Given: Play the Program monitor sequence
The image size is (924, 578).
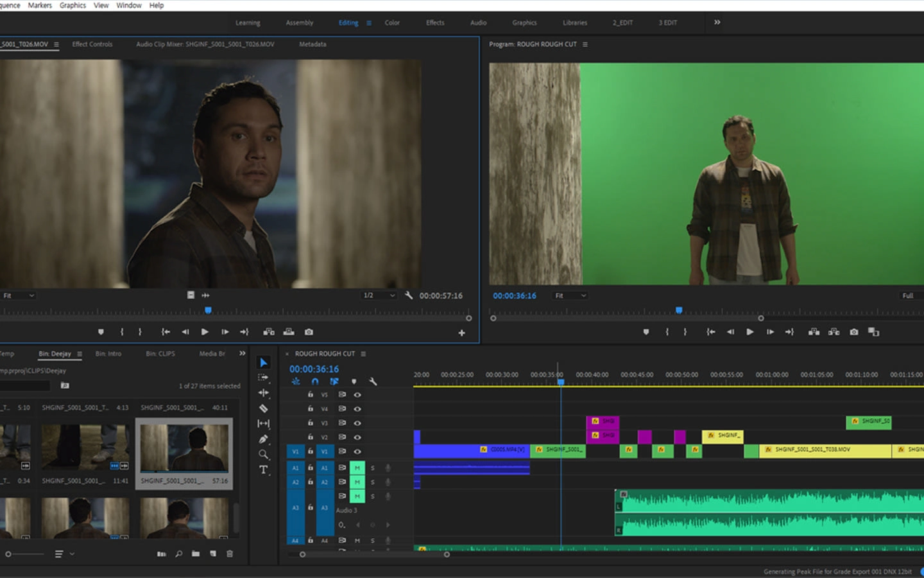Looking at the screenshot, I should [749, 332].
